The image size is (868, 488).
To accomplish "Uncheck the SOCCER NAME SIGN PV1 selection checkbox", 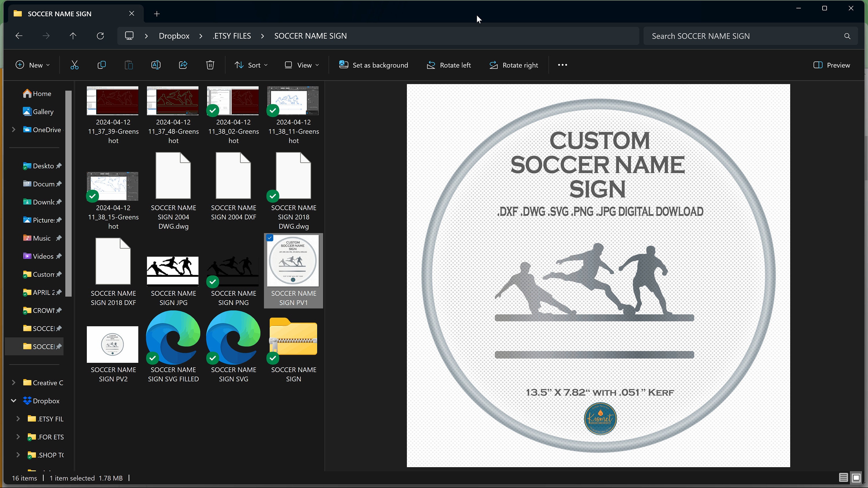I will [x=270, y=238].
